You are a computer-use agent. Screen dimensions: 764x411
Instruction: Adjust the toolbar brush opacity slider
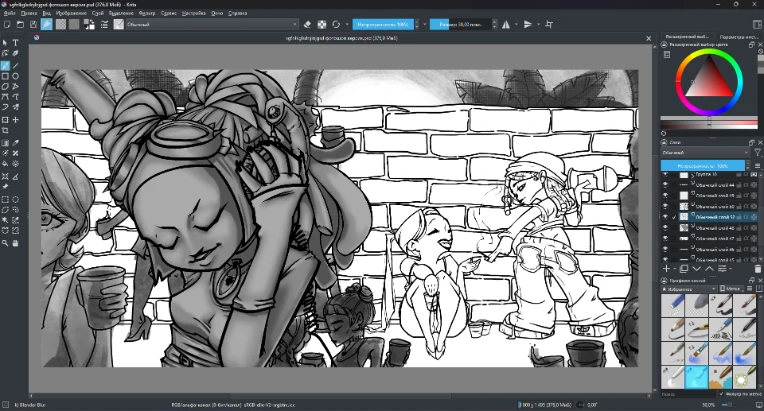click(383, 24)
